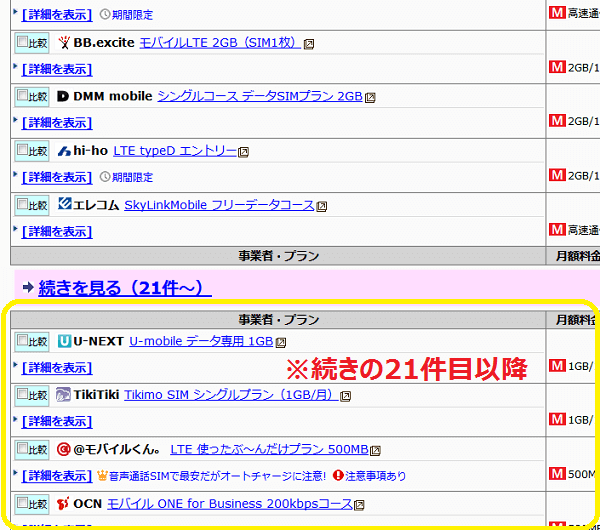Click the @モバイルくん。 logo icon
This screenshot has width=600, height=530.
point(63,449)
